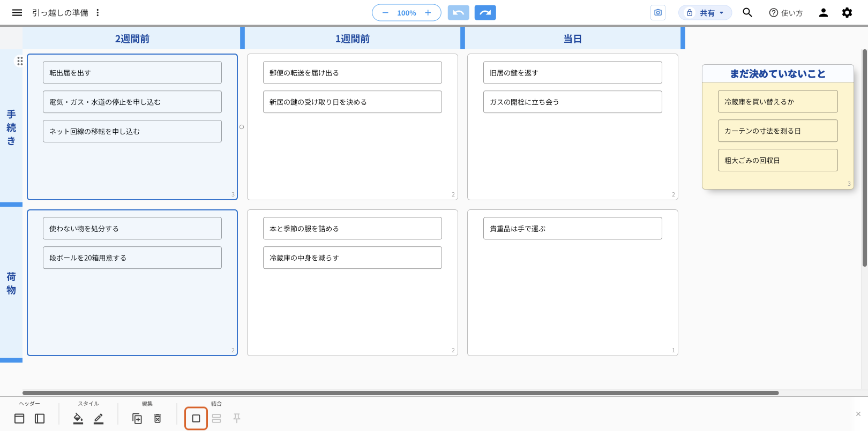Select the 2週間前 column header

pyautogui.click(x=132, y=39)
